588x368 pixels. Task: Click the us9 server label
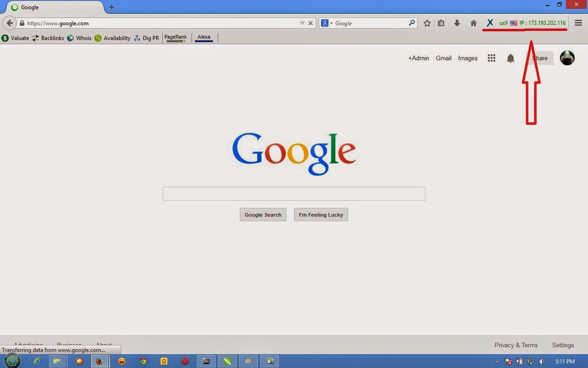coord(503,23)
